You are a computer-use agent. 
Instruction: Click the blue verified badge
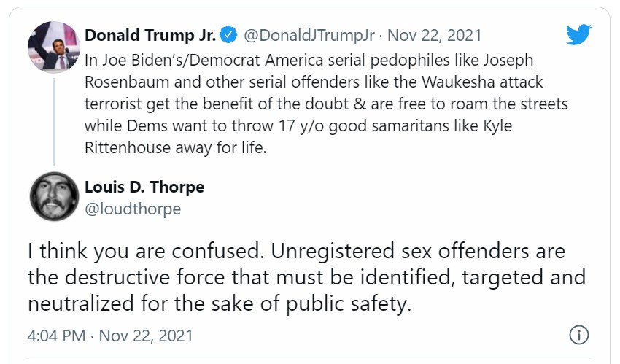(x=228, y=35)
